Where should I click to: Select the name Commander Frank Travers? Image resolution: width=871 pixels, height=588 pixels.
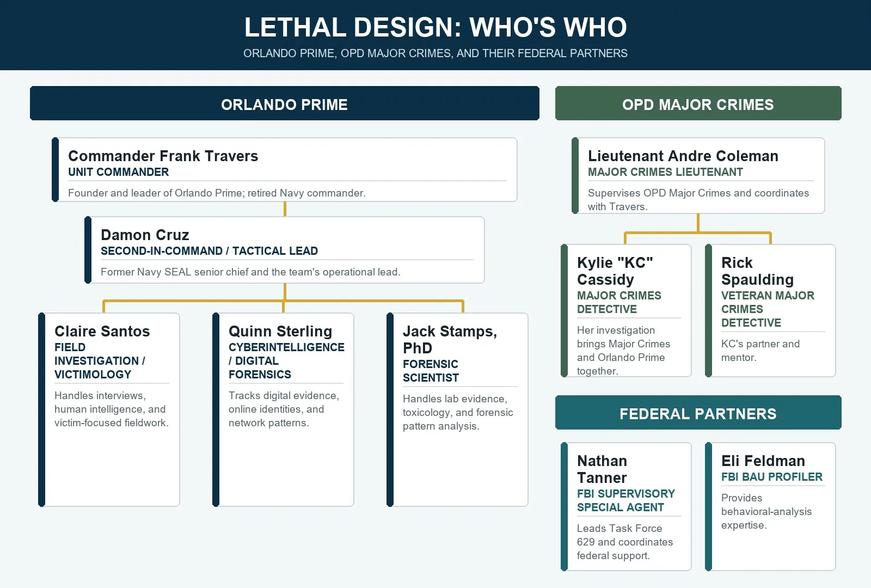pyautogui.click(x=163, y=156)
